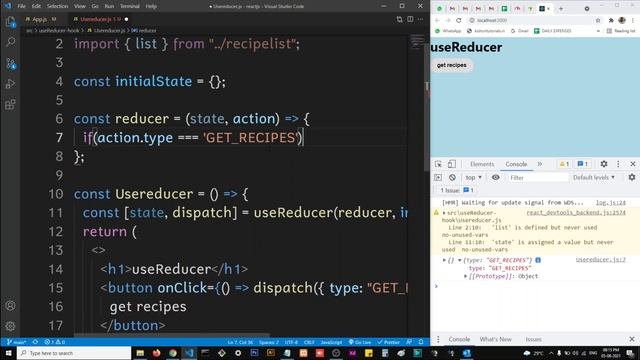Image resolution: width=640 pixels, height=360 pixels.
Task: Click the get recipes button on page
Action: (452, 65)
